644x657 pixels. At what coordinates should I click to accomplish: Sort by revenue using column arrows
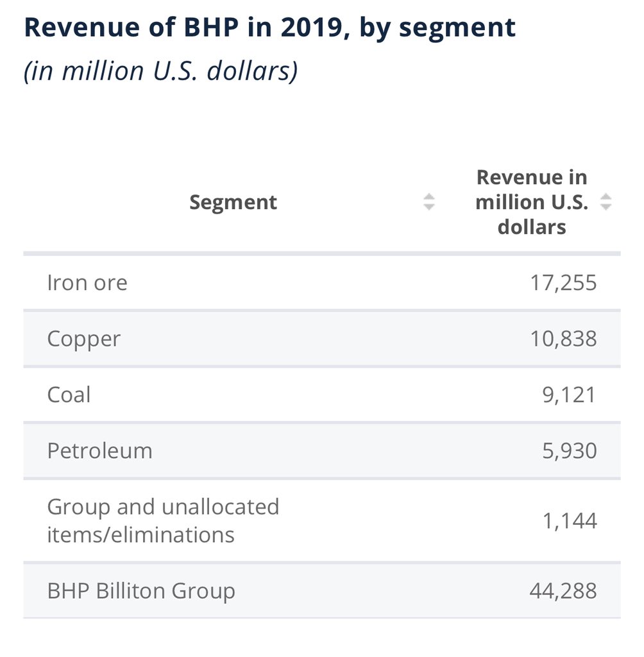606,202
